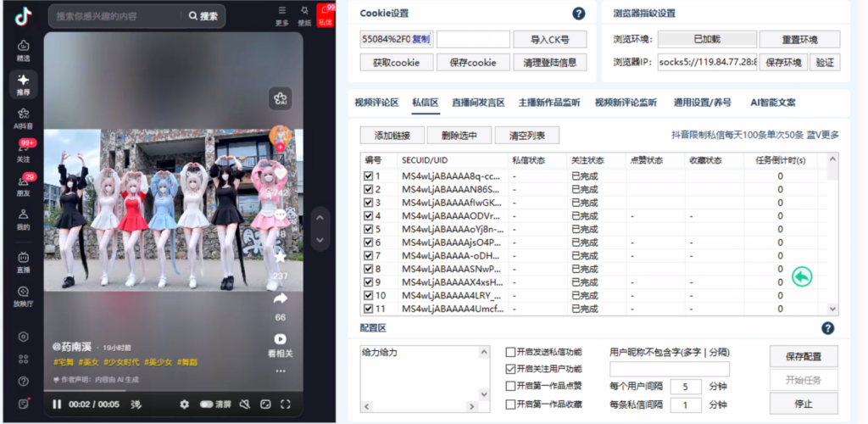Enable 开启发送私信功能 checkbox

[510, 352]
